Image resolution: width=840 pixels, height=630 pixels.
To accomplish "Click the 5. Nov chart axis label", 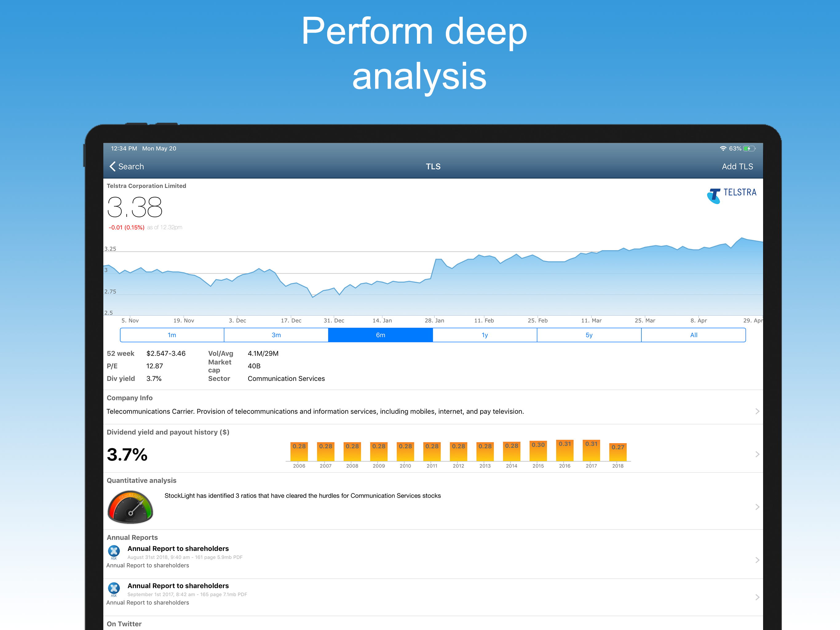I will [130, 320].
